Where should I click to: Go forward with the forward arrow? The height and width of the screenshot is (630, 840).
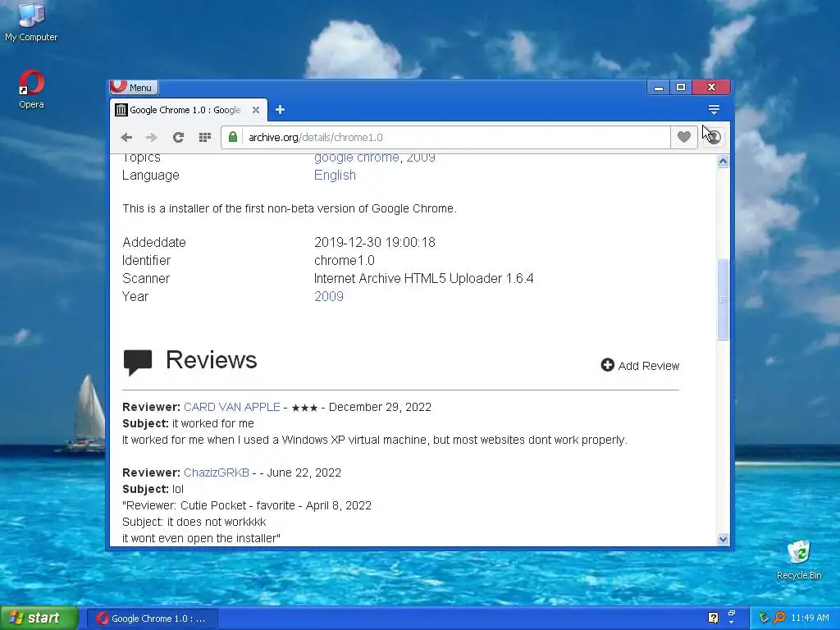click(x=152, y=138)
